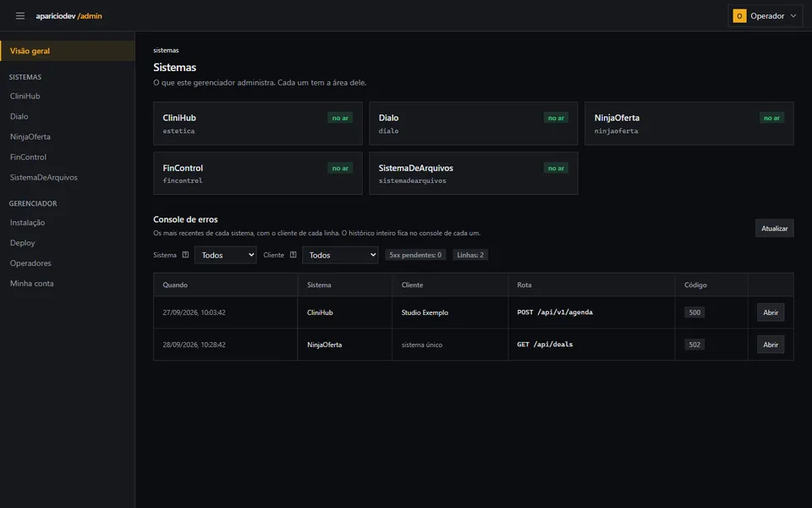Open the Cliente Todos dropdown
Image resolution: width=812 pixels, height=508 pixels.
coord(340,255)
